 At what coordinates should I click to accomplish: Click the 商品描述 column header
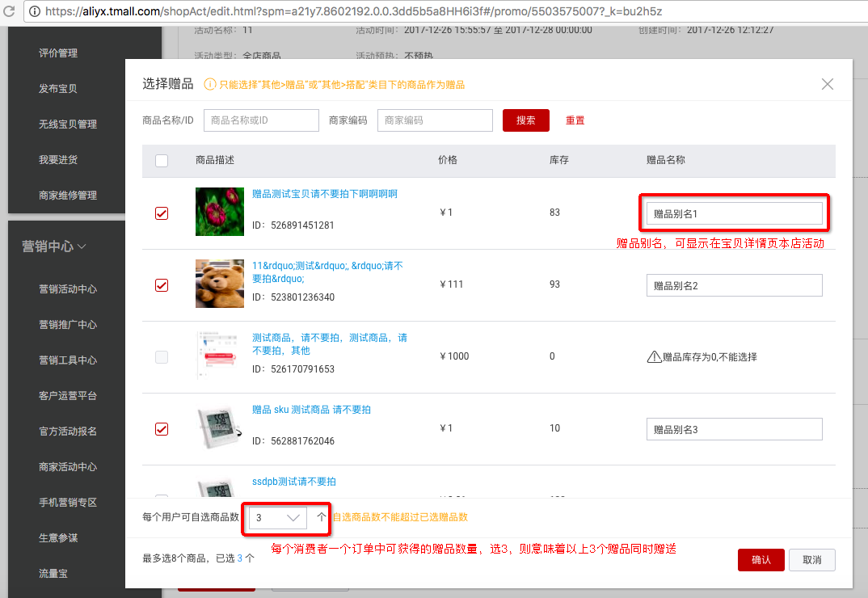[x=215, y=160]
